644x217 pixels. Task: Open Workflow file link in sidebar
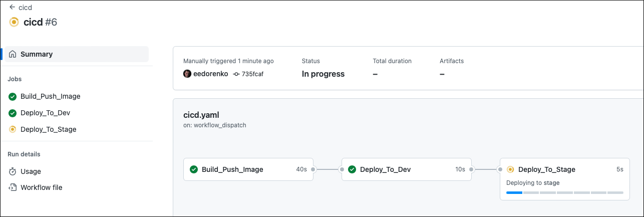[41, 187]
